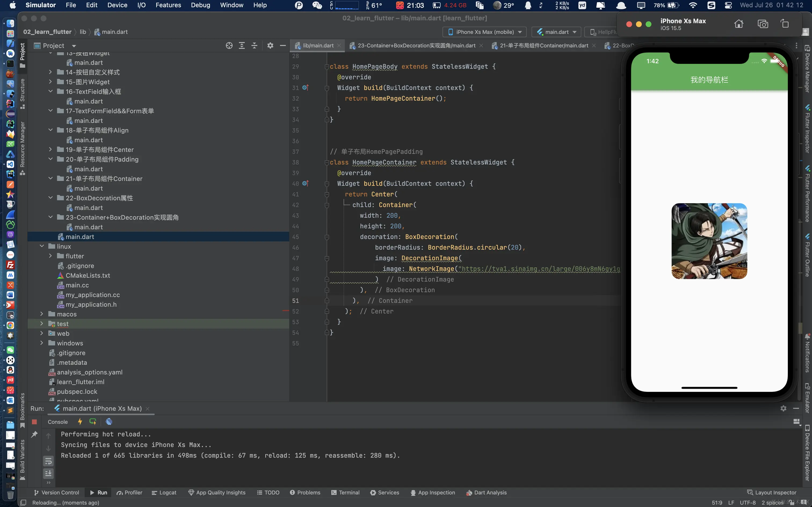Collapse the linux folder
812x507 pixels.
[x=42, y=246]
